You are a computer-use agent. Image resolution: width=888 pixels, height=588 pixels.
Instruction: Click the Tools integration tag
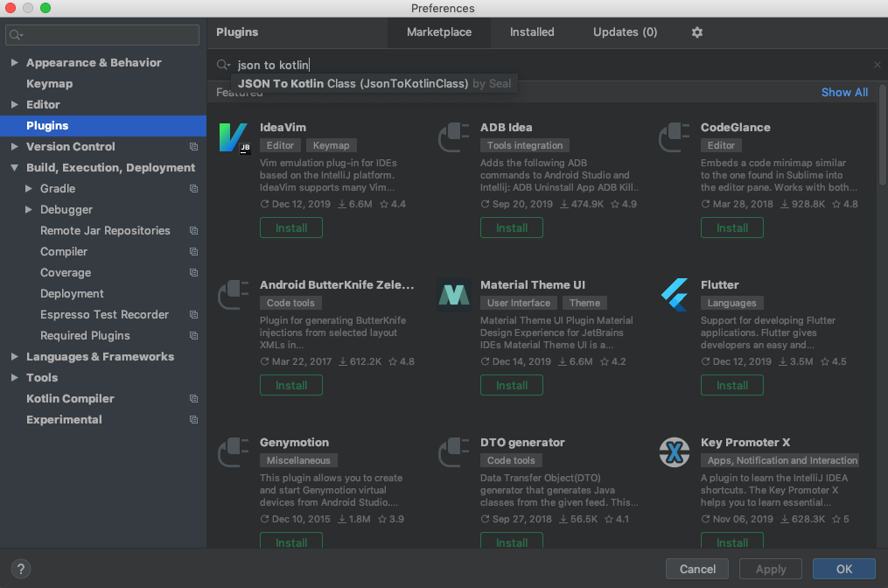point(525,145)
